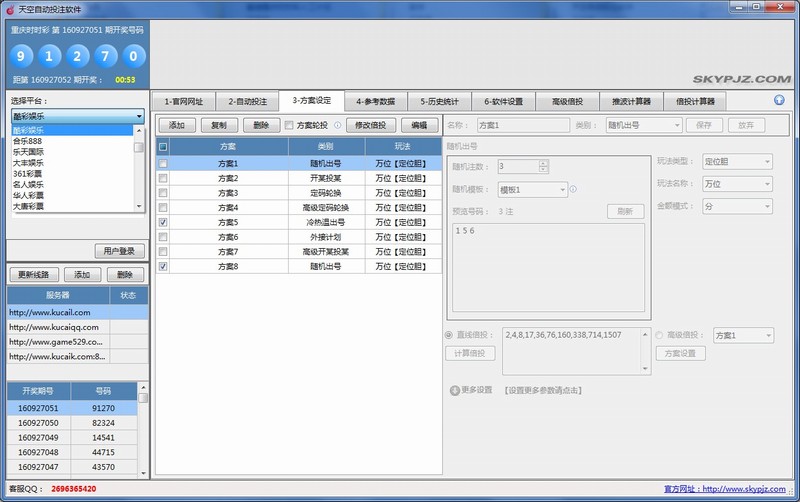Screen dimensions: 800x502
Task: Select the 直线倍投 radio button
Action: coord(448,335)
